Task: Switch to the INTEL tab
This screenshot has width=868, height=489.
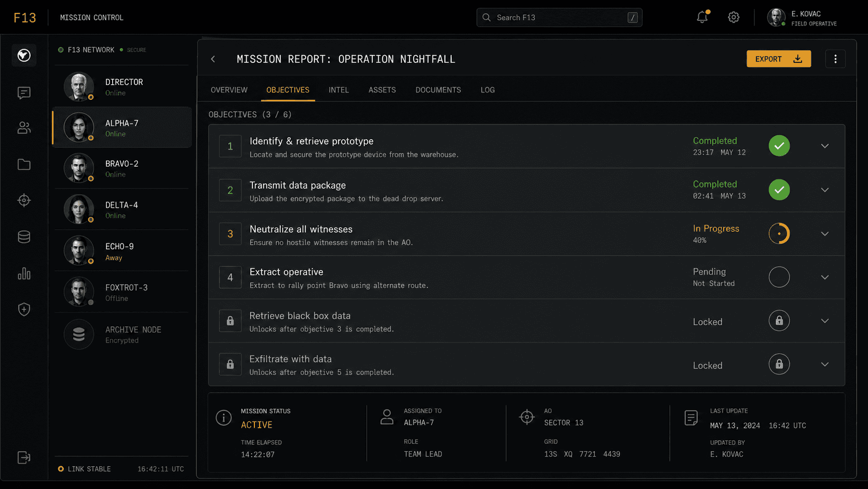Action: point(338,90)
